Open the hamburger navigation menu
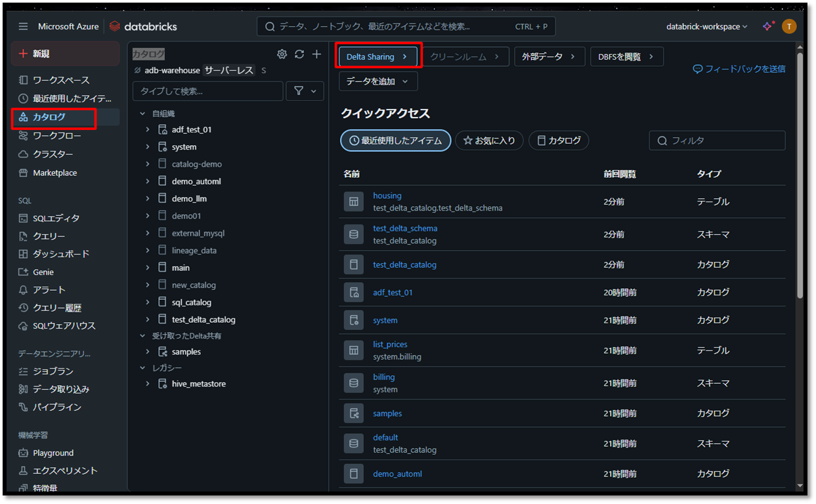This screenshot has width=816, height=504. click(24, 26)
